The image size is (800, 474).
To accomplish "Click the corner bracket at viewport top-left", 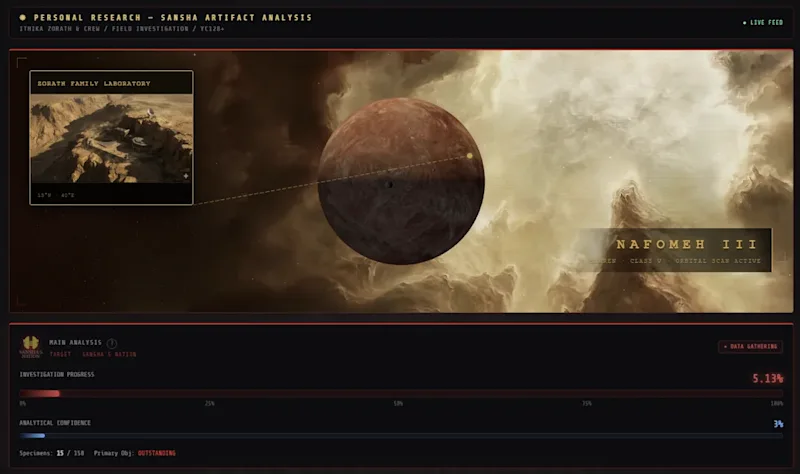I will coord(21,63).
